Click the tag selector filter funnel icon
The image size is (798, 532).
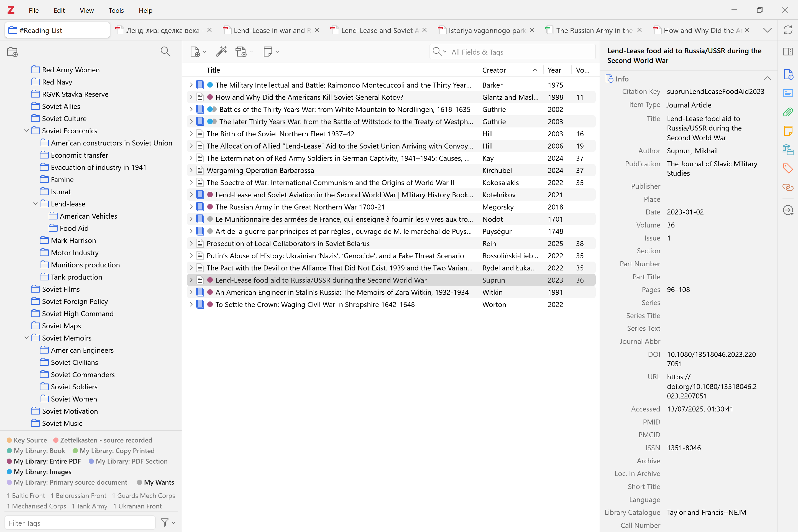(165, 523)
